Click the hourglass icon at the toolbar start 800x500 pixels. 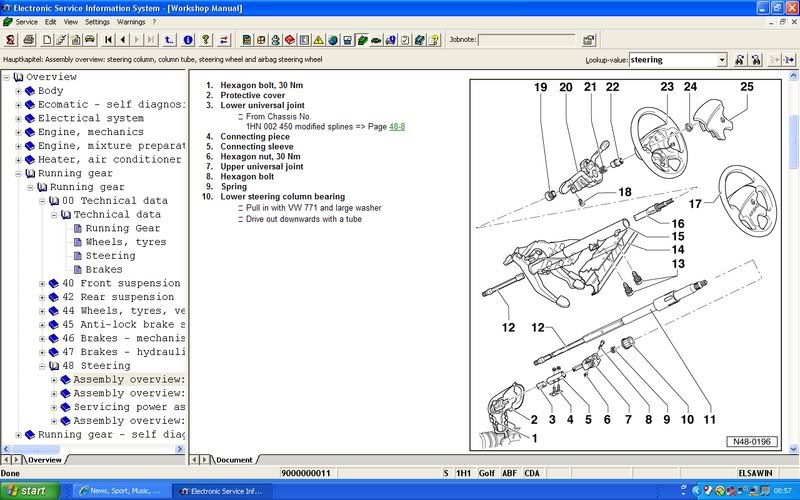pos(11,40)
